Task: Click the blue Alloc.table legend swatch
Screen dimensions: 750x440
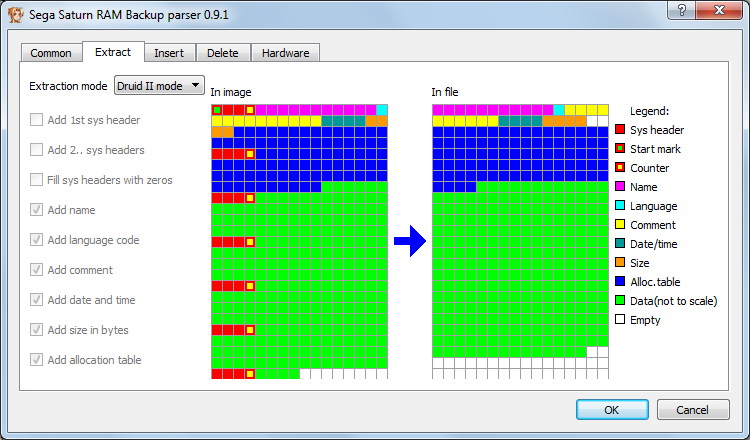Action: click(620, 281)
